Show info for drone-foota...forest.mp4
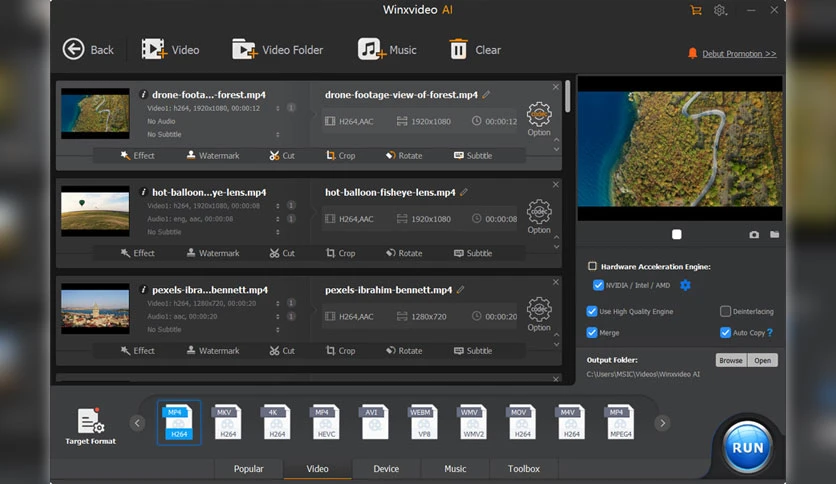Viewport: 836px width, 484px height. (x=143, y=94)
